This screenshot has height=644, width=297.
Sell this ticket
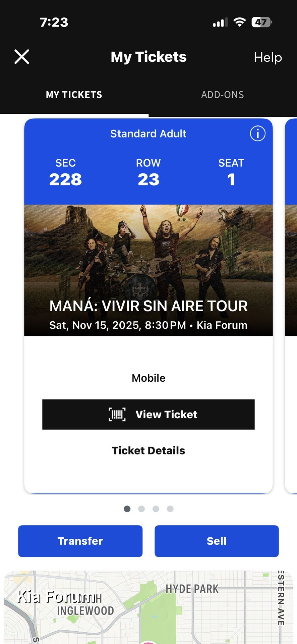tap(217, 541)
